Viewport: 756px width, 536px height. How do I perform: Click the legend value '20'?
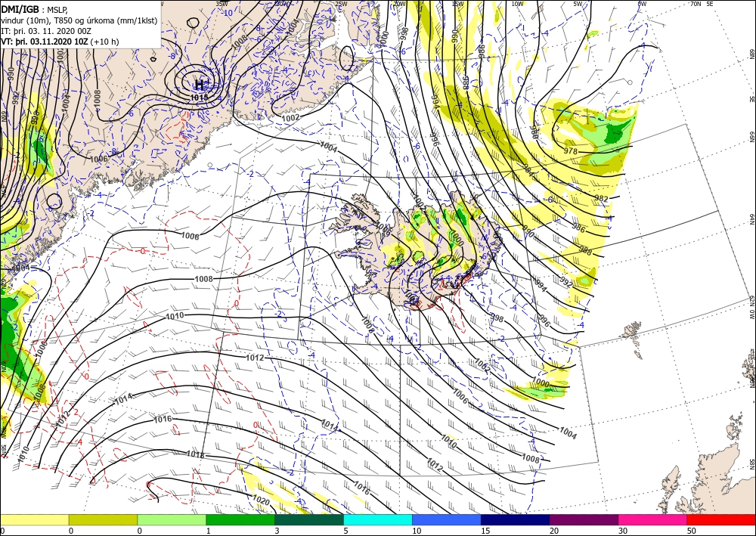coord(554,531)
